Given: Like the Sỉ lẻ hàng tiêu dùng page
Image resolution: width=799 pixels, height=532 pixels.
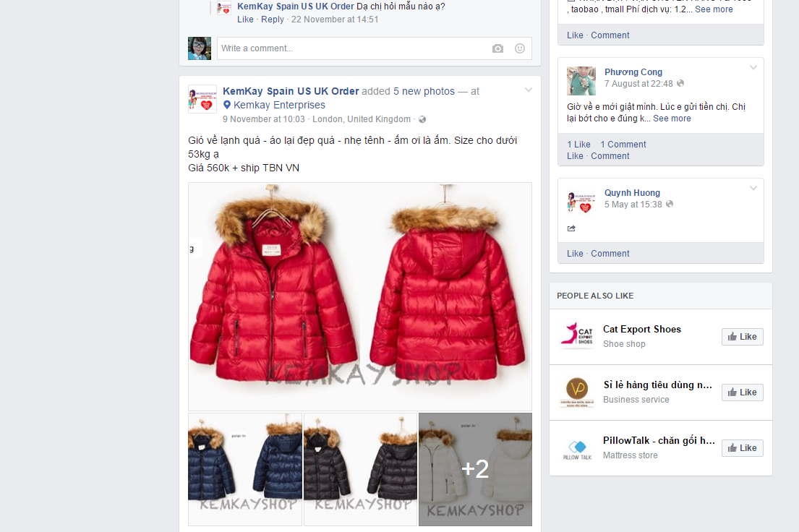Looking at the screenshot, I should pos(742,392).
